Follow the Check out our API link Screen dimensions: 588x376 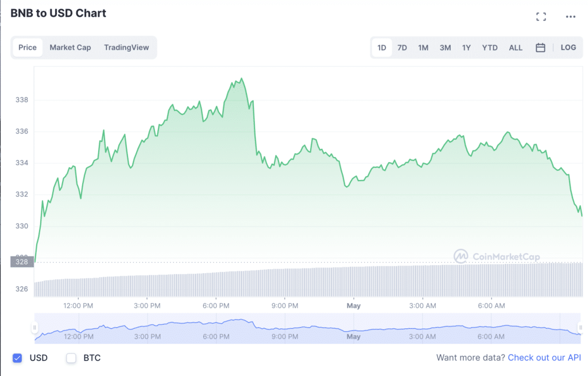544,358
